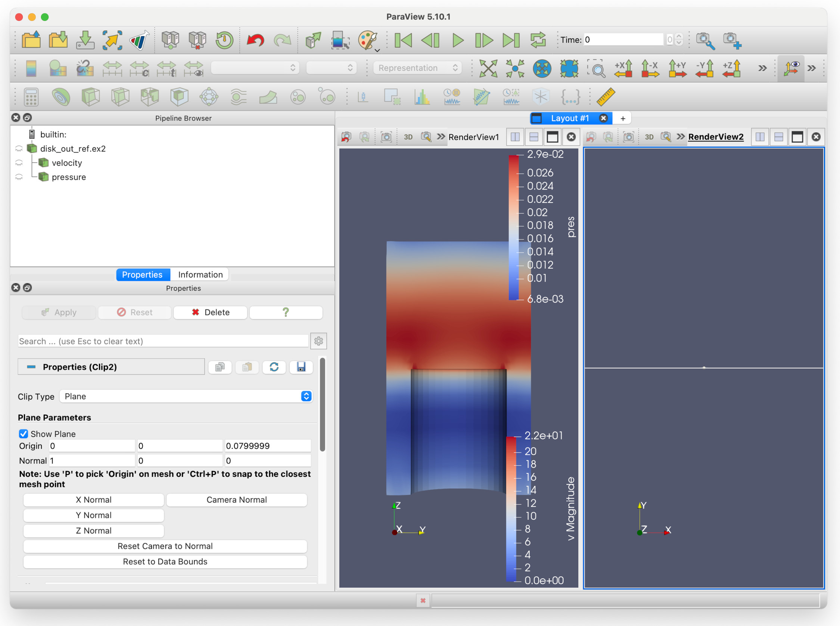Jump to first frame in animation controls
840x626 pixels.
tap(403, 40)
